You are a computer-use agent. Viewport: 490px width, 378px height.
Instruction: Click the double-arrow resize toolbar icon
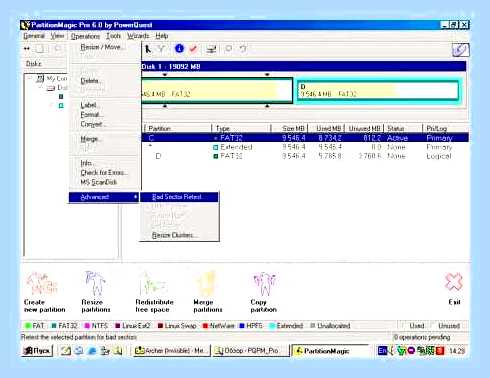tap(27, 49)
